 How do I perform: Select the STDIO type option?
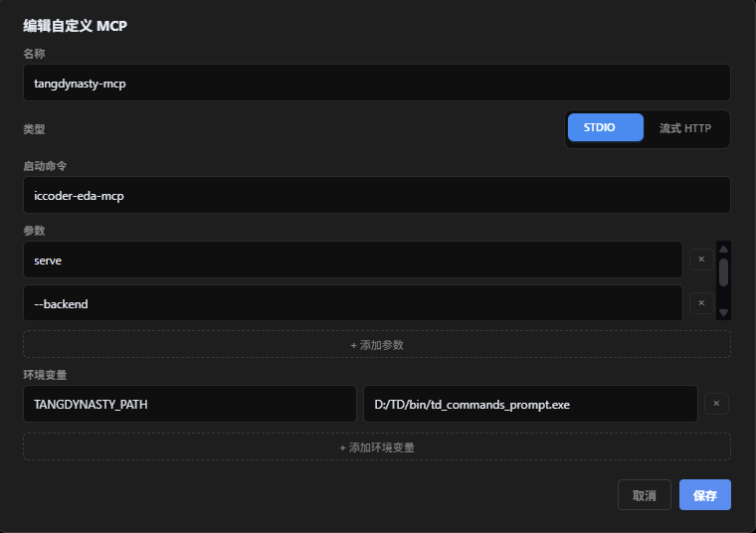pyautogui.click(x=606, y=127)
